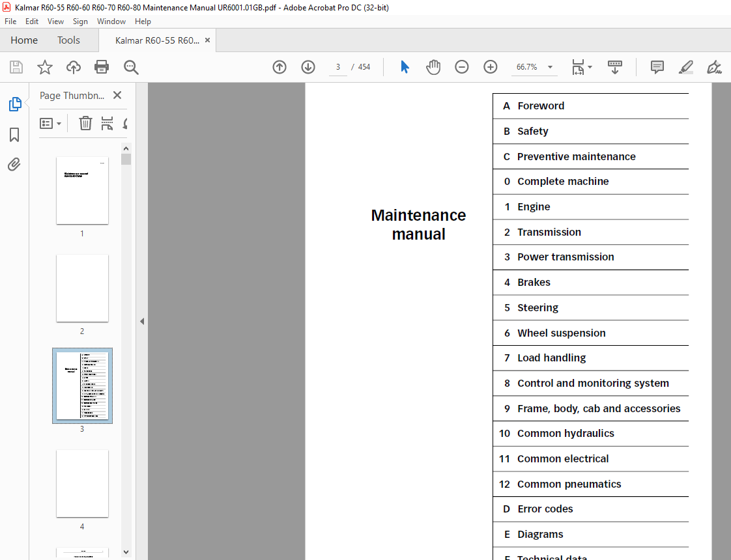
Task: Click 'Common hydraulics' contents entry
Action: (x=566, y=433)
